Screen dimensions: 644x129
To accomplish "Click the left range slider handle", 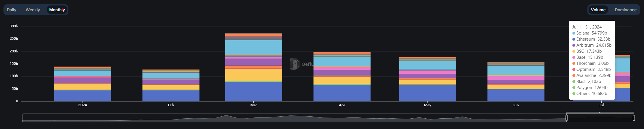I will (x=567, y=118).
